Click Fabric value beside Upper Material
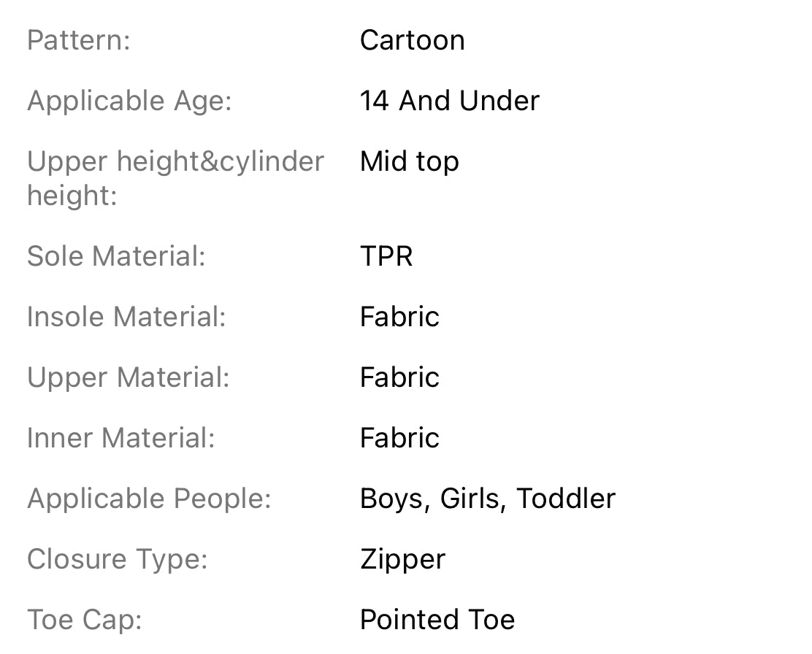The height and width of the screenshot is (654, 812). coord(399,377)
